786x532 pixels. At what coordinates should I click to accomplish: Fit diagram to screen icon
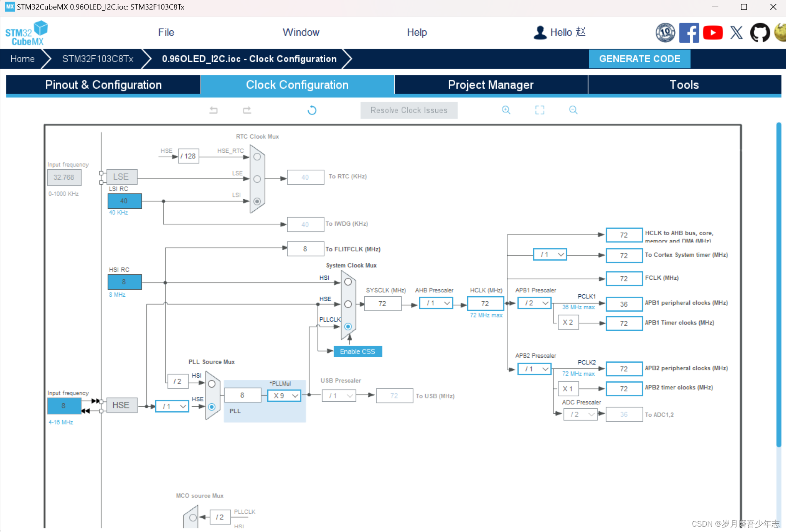[x=539, y=110]
